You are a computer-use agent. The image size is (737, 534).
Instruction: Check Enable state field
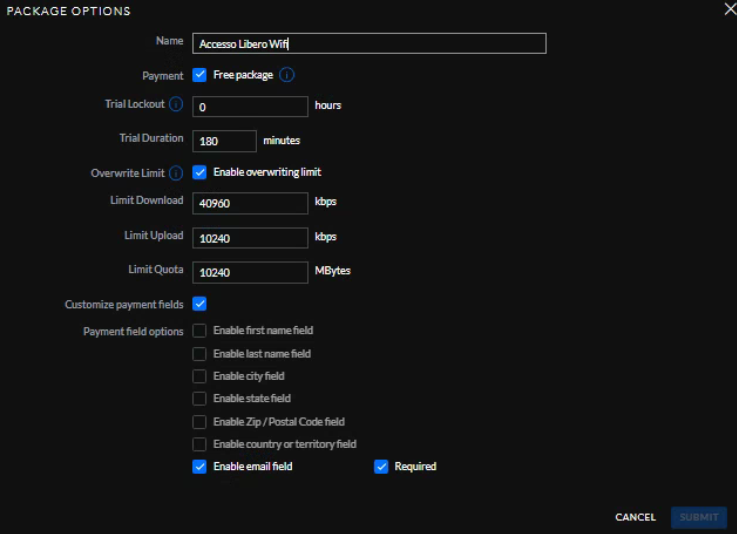click(199, 399)
